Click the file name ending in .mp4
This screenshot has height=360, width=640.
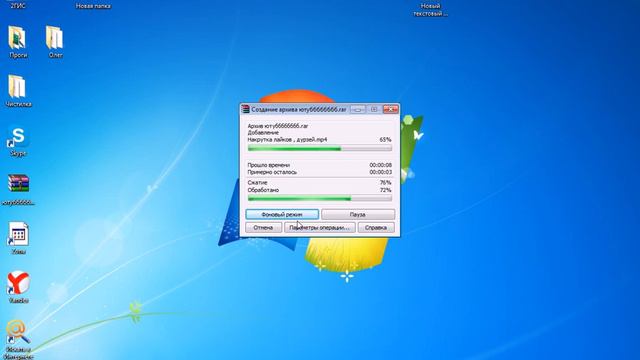pyautogui.click(x=287, y=140)
